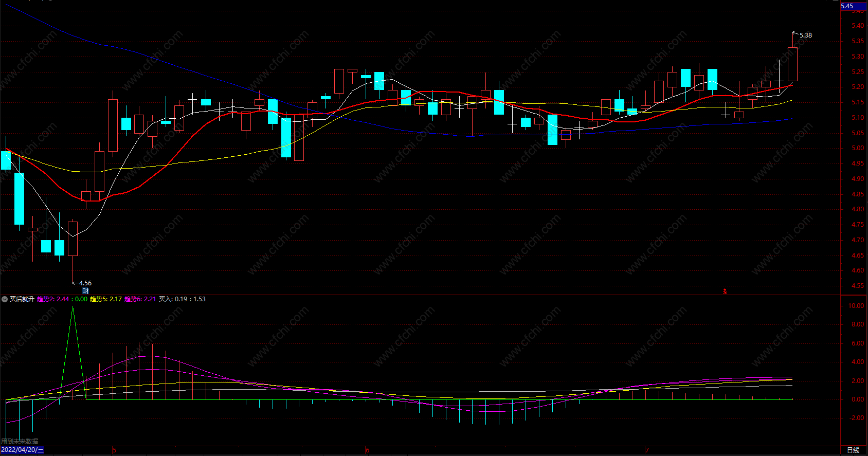
Task: Click the highlighted 5.45 price tag
Action: [854, 6]
